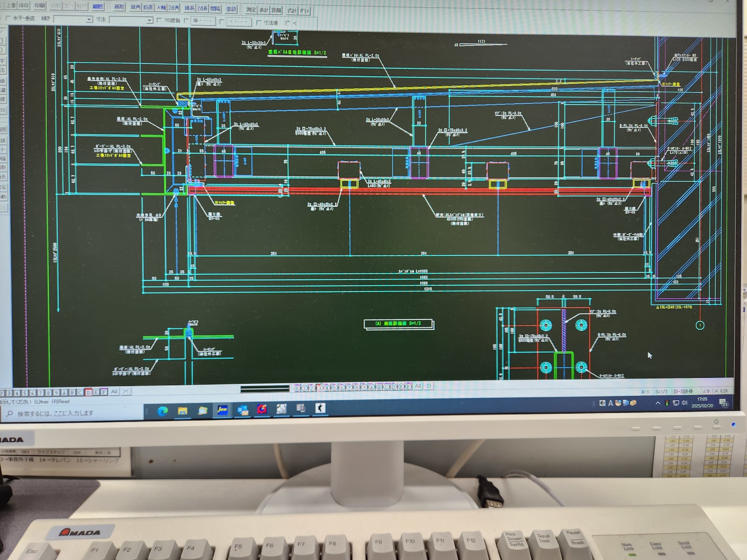The height and width of the screenshot is (560, 747).
Task: Click the 印刷 print button
Action: coord(39,6)
